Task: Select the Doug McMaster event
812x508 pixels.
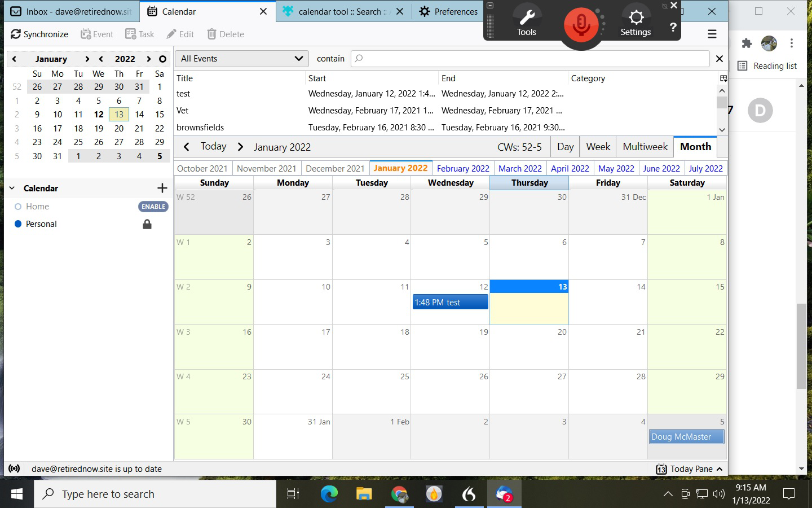Action: coord(687,437)
